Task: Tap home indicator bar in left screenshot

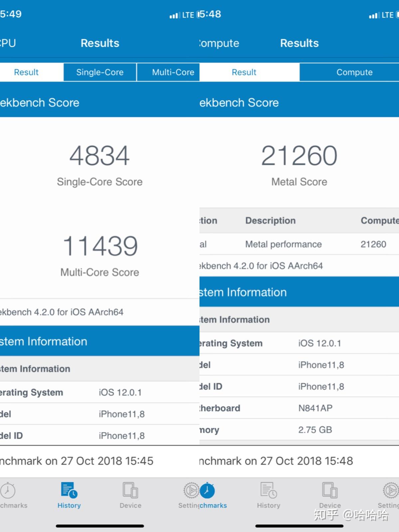Action: point(100,526)
